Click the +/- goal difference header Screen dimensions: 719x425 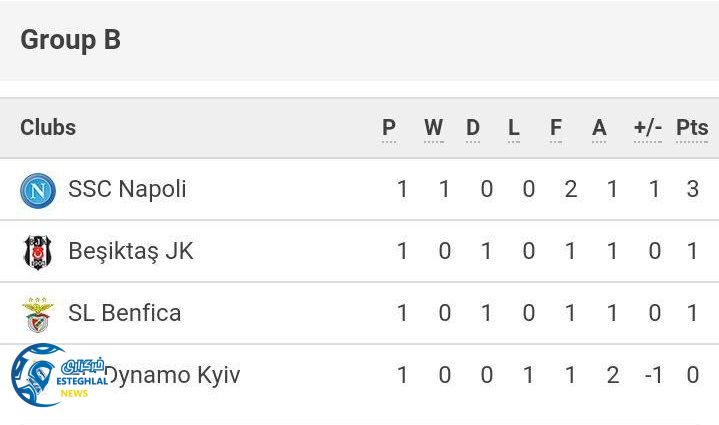pyautogui.click(x=648, y=128)
